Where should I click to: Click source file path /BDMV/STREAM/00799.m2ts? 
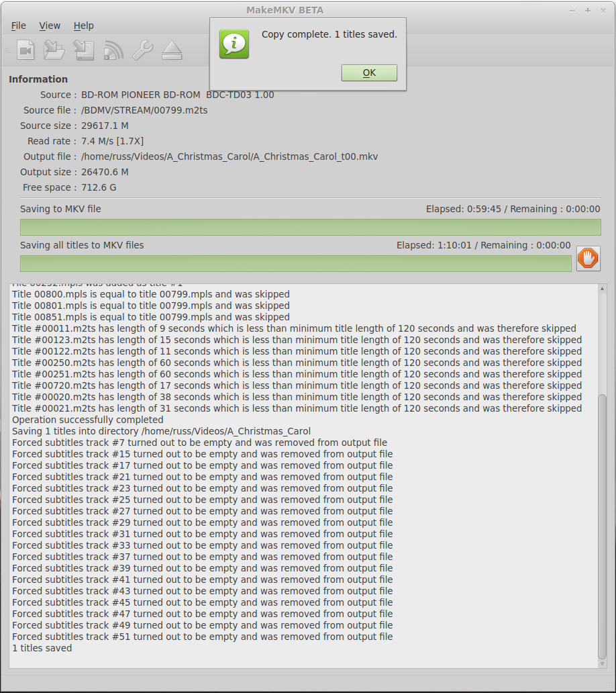(144, 110)
